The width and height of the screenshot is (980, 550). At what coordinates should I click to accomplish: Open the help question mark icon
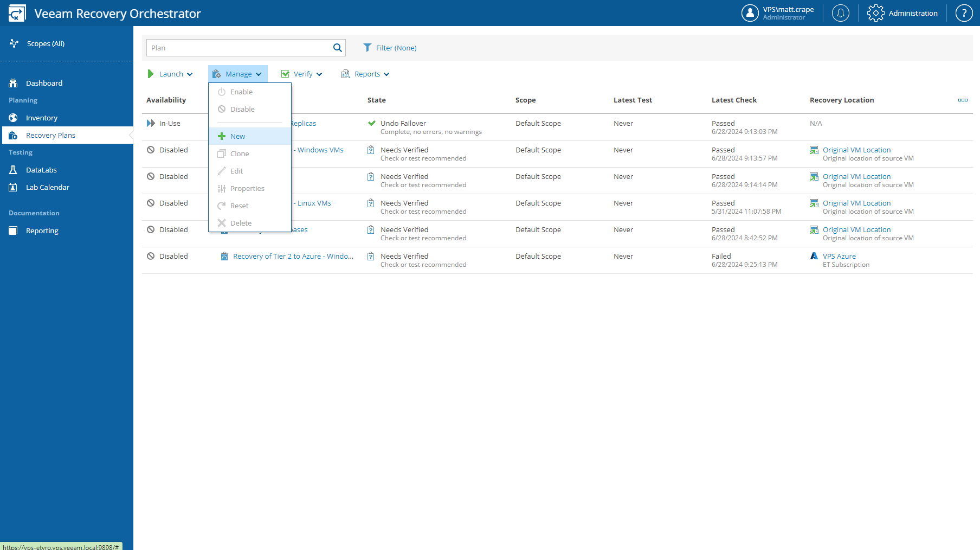(x=963, y=13)
